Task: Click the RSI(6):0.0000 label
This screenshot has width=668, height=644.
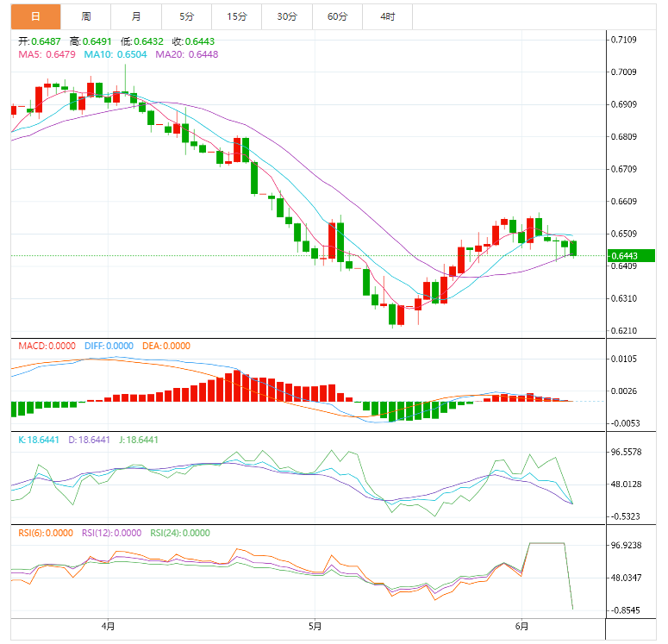Action: pyautogui.click(x=46, y=533)
